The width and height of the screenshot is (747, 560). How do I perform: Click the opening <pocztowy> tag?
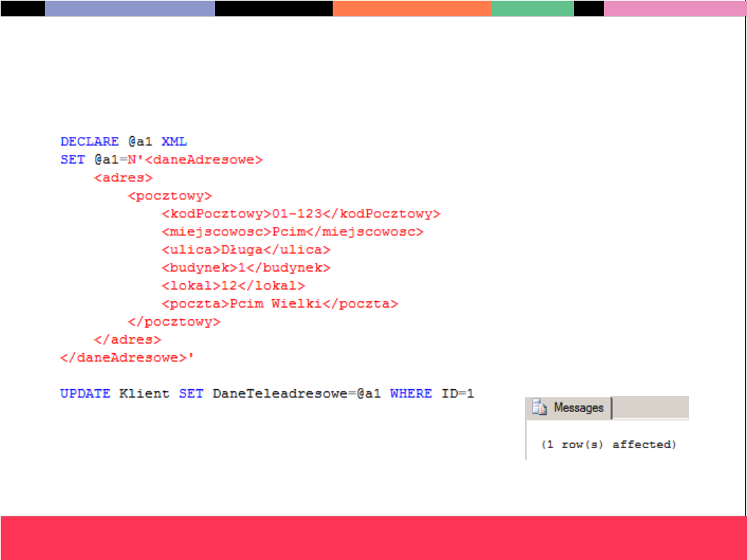click(x=170, y=196)
